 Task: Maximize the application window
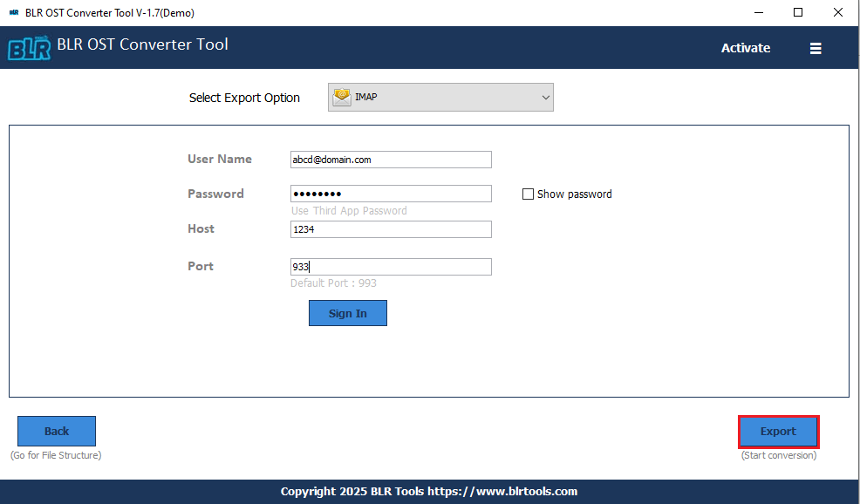(796, 12)
